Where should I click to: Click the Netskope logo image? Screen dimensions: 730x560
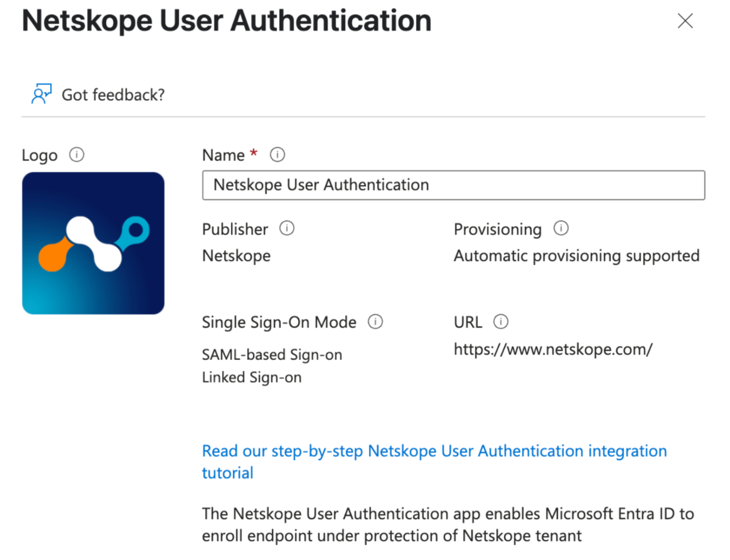pos(93,242)
